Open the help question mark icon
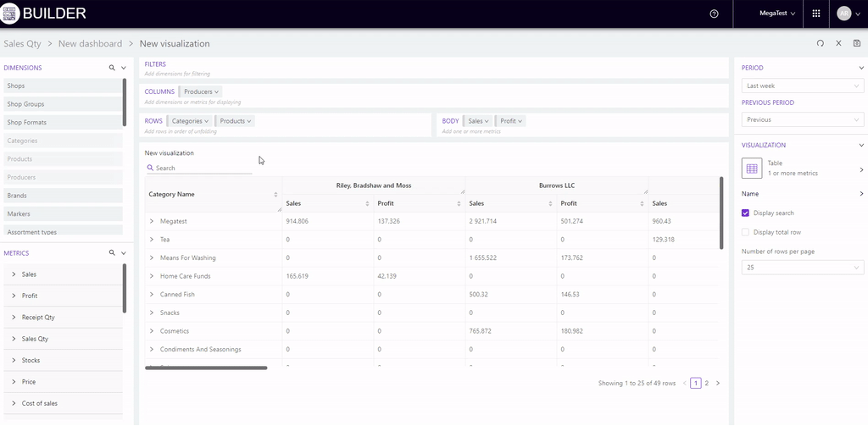The image size is (868, 426). (x=714, y=14)
